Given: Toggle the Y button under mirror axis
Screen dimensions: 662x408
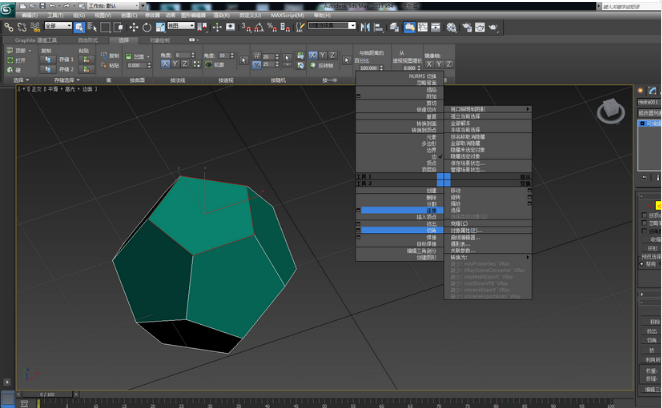Looking at the screenshot, I should point(439,64).
